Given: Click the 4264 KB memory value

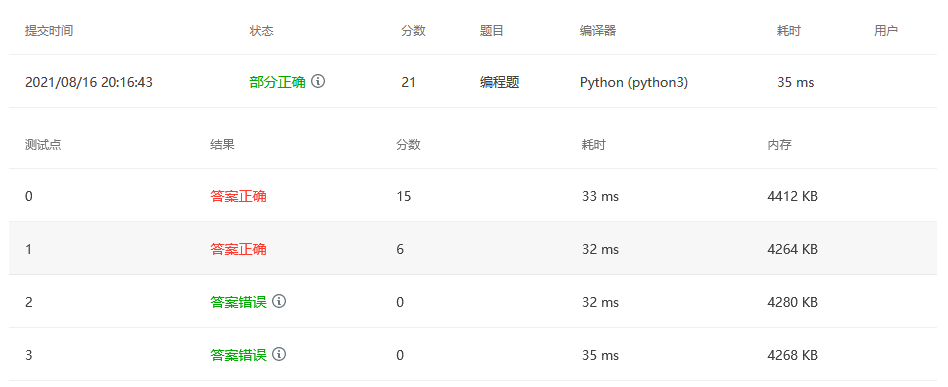Looking at the screenshot, I should coord(793,249).
